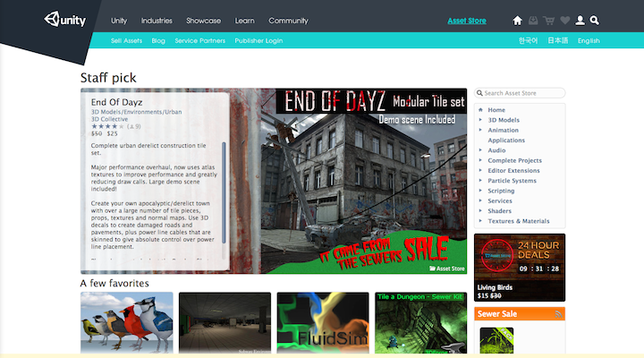The image size is (644, 358).
Task: Expand the Complete Projects category arrow
Action: (480, 160)
